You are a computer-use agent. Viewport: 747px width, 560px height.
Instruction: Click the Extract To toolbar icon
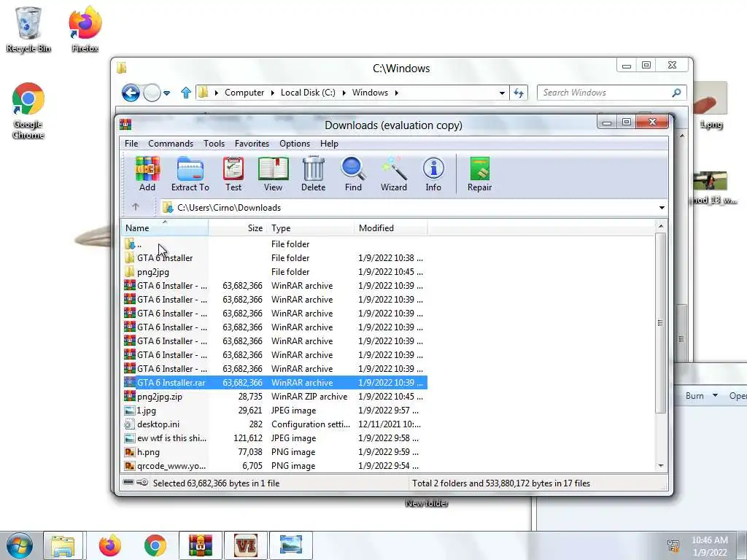[x=190, y=174]
